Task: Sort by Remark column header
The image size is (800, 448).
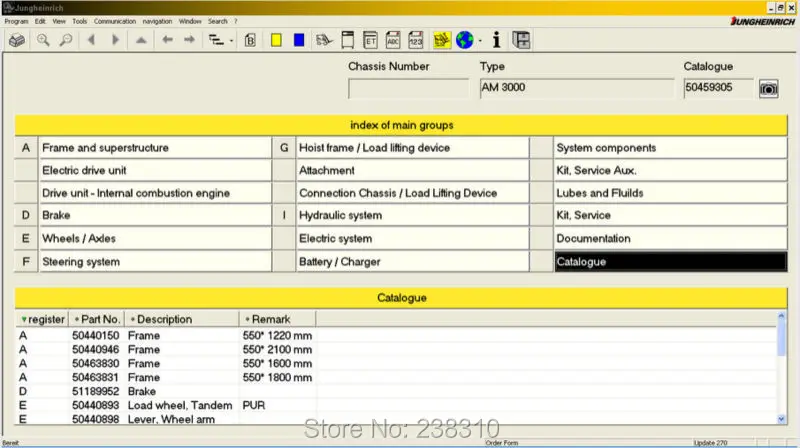Action: [278, 319]
